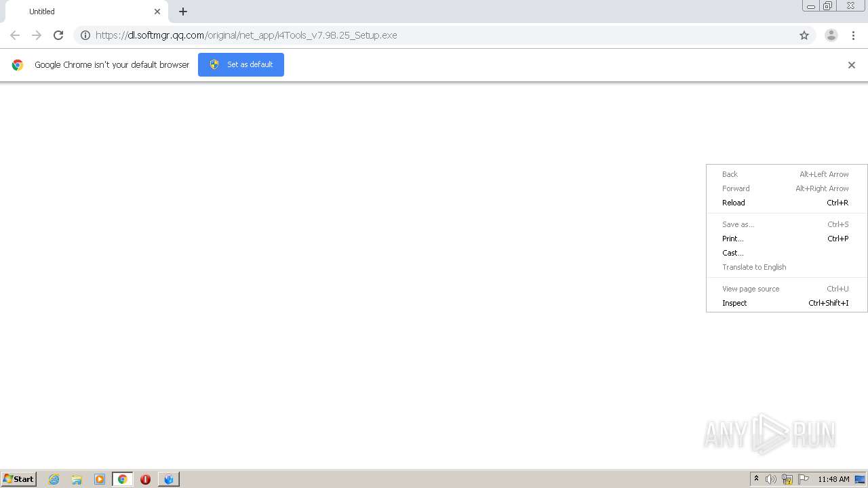Screen dimensions: 868x488
Task: Open the Opera taskbar icon
Action: 145,479
